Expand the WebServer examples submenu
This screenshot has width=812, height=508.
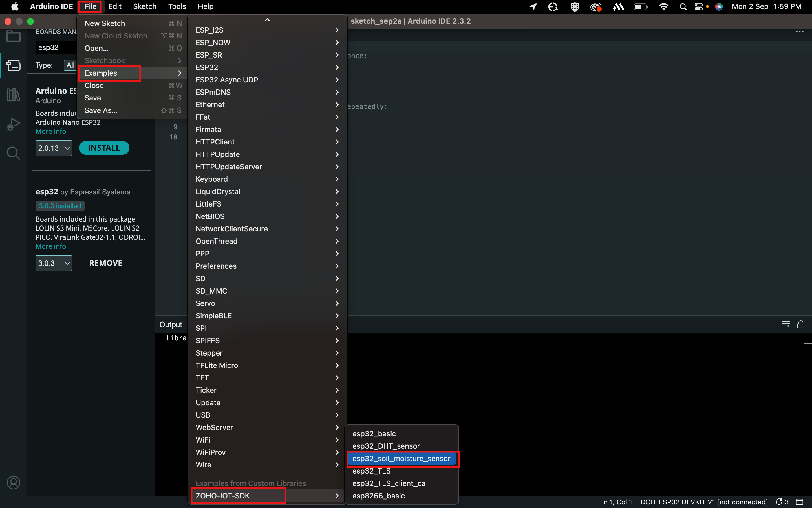pos(267,427)
